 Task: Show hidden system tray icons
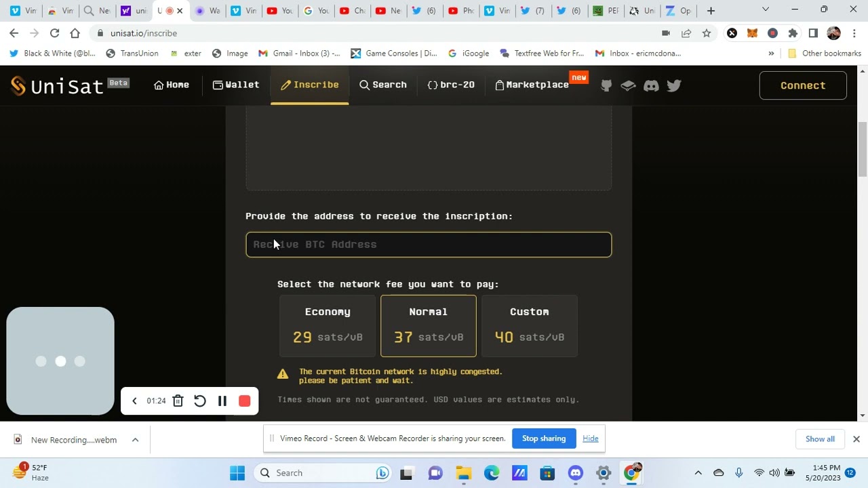pos(698,473)
